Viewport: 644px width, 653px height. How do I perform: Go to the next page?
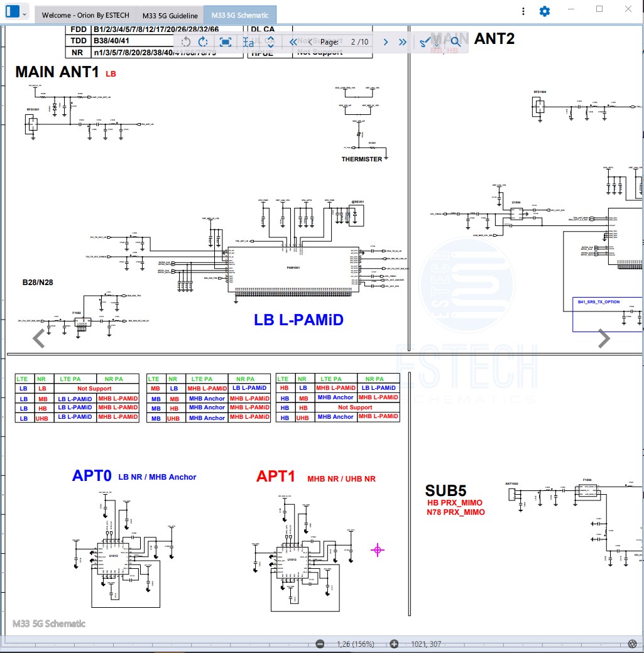(386, 42)
